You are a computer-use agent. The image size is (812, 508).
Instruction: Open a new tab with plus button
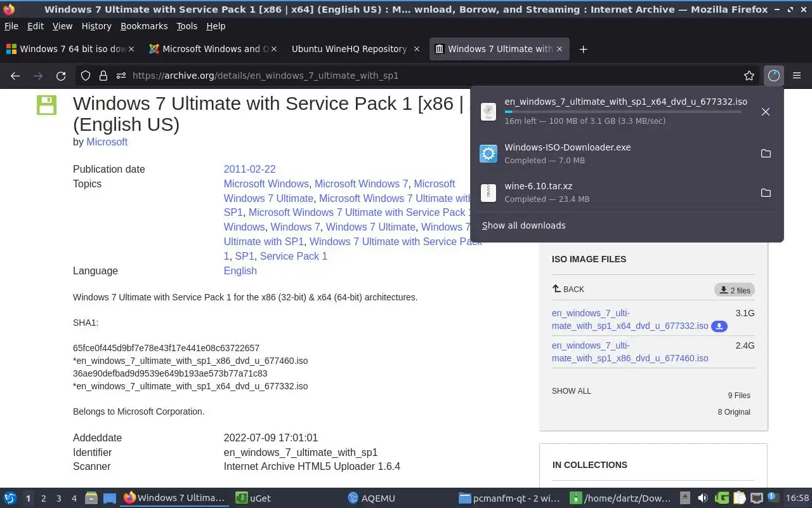tap(583, 49)
